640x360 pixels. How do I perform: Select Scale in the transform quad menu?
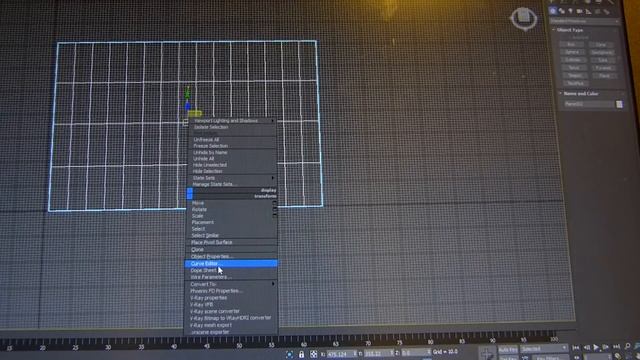click(232, 216)
